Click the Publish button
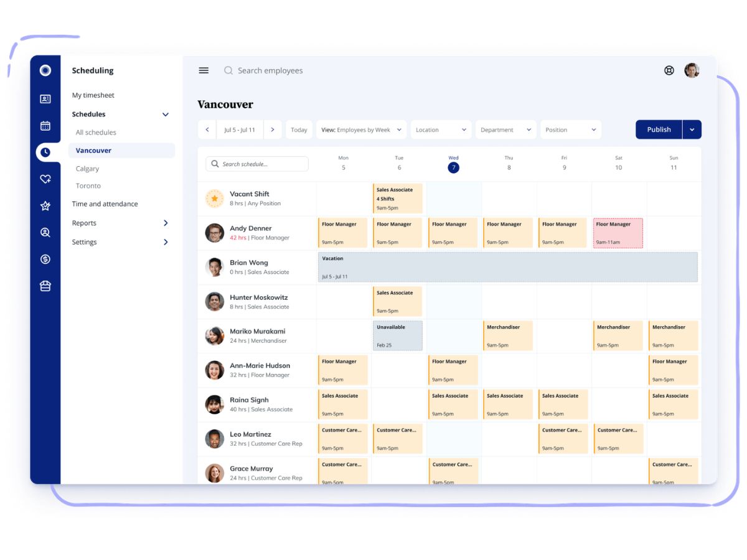 click(x=659, y=129)
